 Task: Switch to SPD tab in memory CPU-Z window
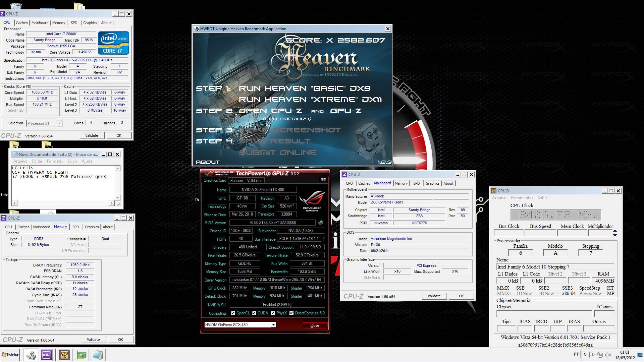(x=76, y=227)
